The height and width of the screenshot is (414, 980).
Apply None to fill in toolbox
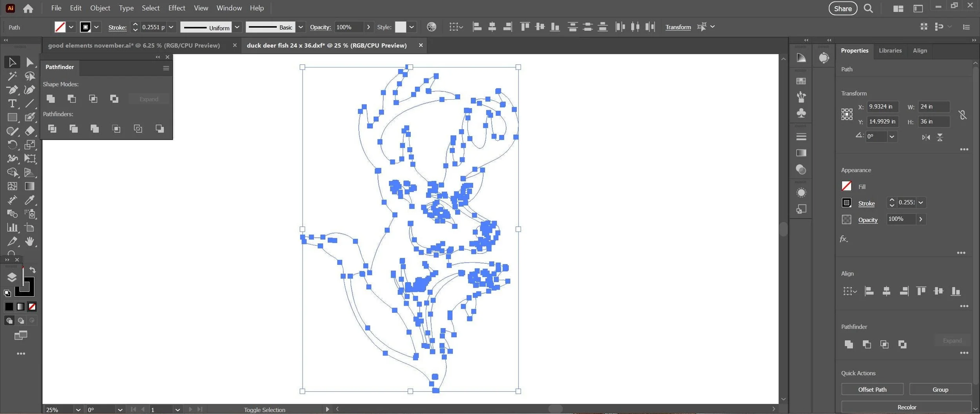tap(32, 307)
